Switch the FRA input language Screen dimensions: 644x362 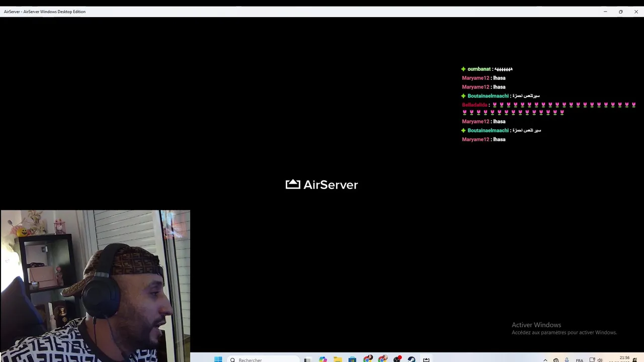point(580,360)
